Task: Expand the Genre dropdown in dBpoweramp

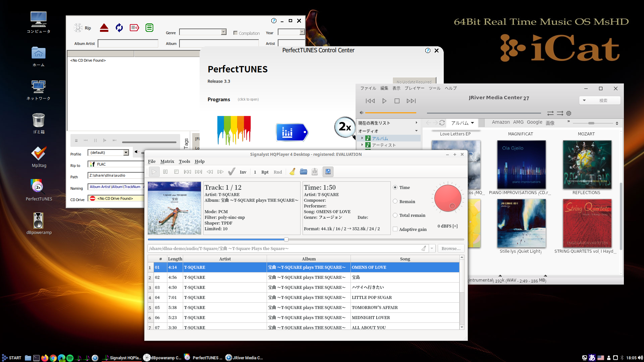Action: pos(223,32)
